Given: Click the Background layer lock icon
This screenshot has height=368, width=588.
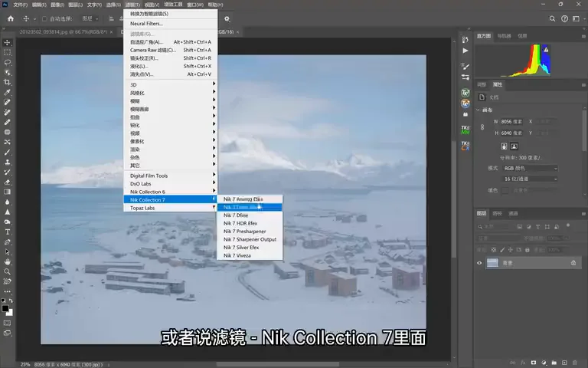Looking at the screenshot, I should pyautogui.click(x=573, y=263).
